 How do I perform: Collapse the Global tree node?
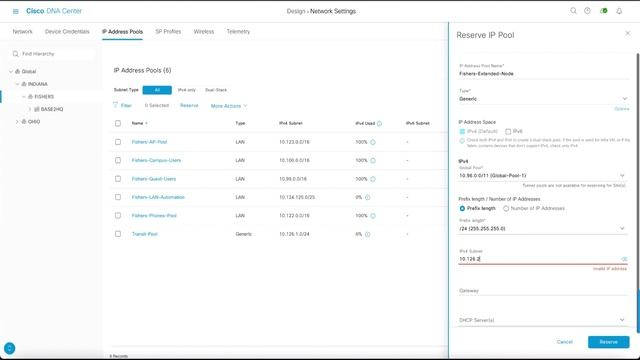pyautogui.click(x=11, y=71)
